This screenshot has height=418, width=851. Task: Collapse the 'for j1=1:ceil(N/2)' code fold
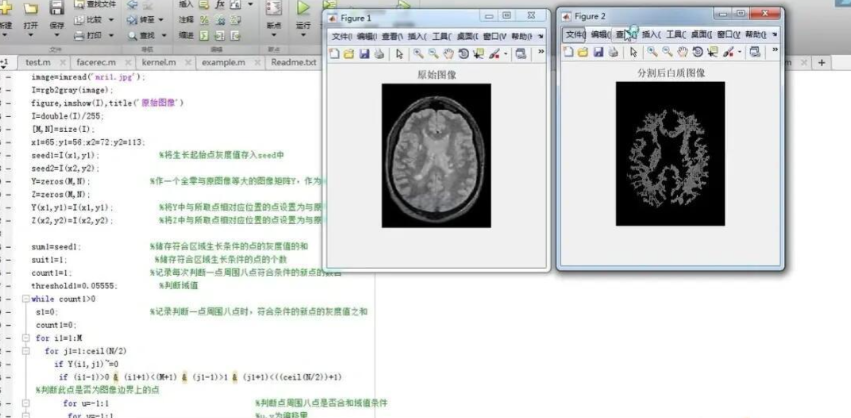click(26, 351)
